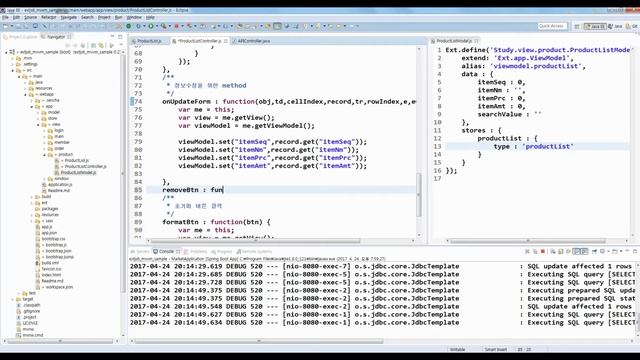Click Open Console icon in Console toolbar

615,251
